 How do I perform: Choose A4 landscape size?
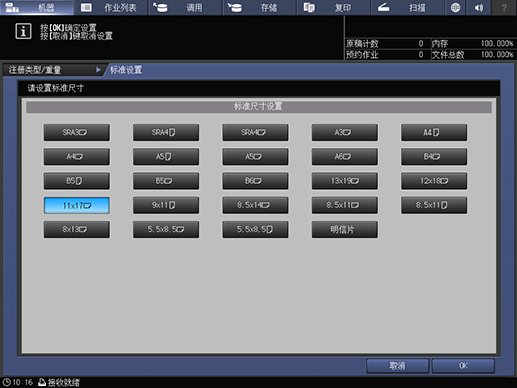tap(77, 157)
